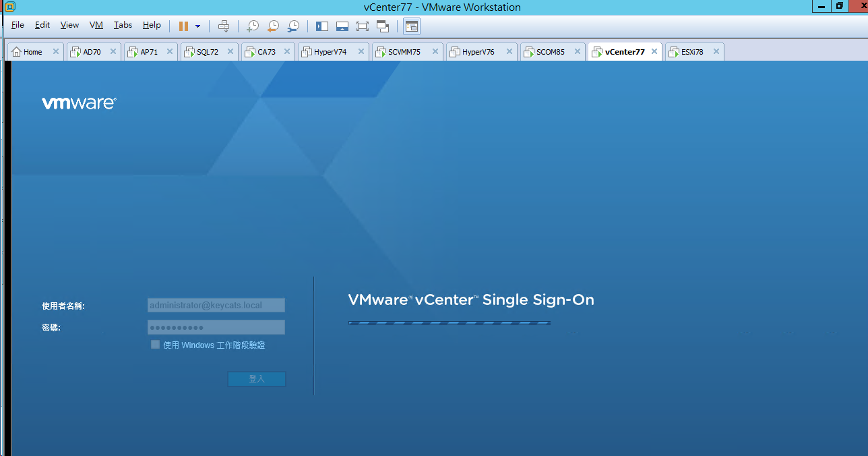Viewport: 868px width, 456px height.
Task: Open the VM menu
Action: pyautogui.click(x=96, y=25)
